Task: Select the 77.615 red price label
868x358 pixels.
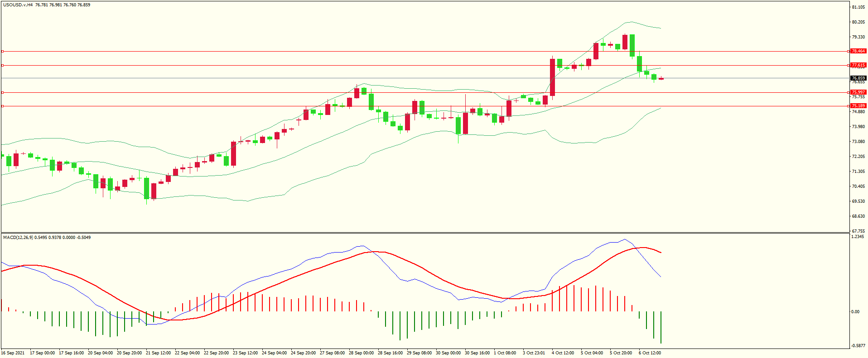Action: tap(858, 65)
